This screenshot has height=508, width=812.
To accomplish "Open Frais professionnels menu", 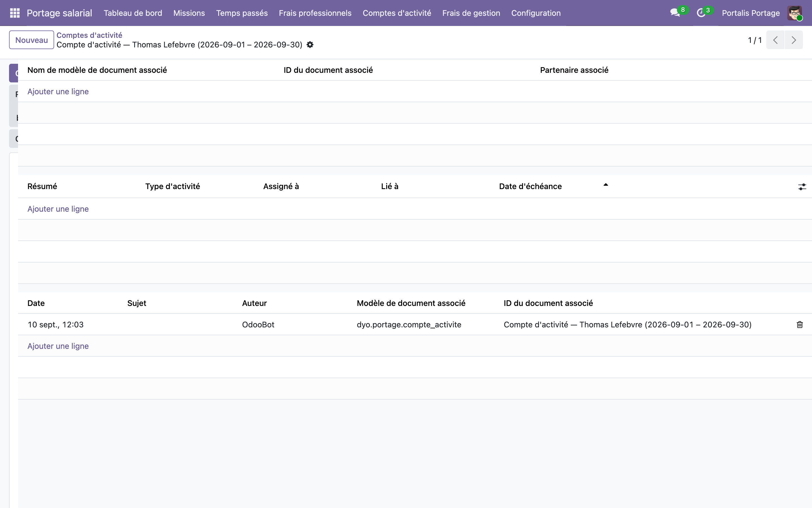I will click(x=315, y=13).
